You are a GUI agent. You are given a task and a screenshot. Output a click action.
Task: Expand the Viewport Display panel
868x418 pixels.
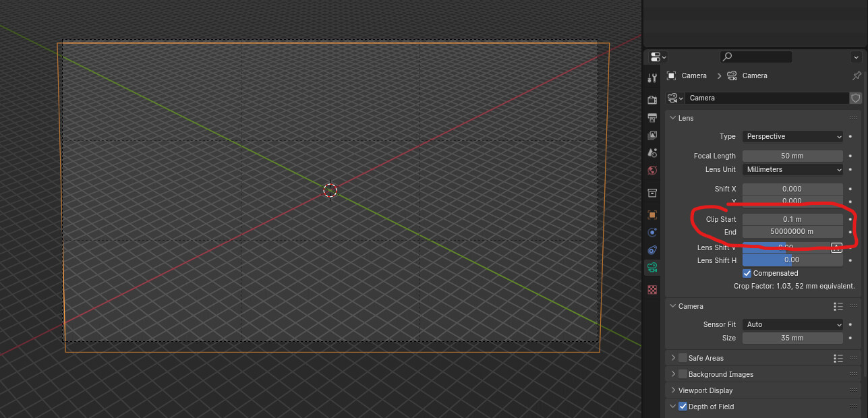pyautogui.click(x=672, y=390)
